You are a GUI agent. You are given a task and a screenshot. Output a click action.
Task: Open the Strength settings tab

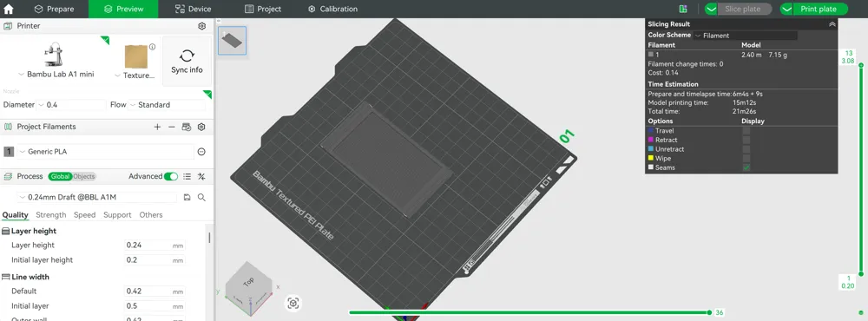[51, 215]
